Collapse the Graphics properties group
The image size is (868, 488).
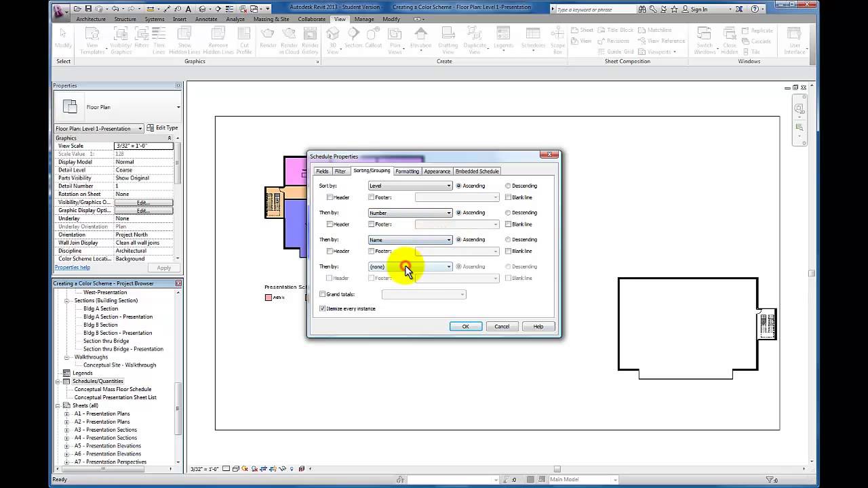coord(169,138)
